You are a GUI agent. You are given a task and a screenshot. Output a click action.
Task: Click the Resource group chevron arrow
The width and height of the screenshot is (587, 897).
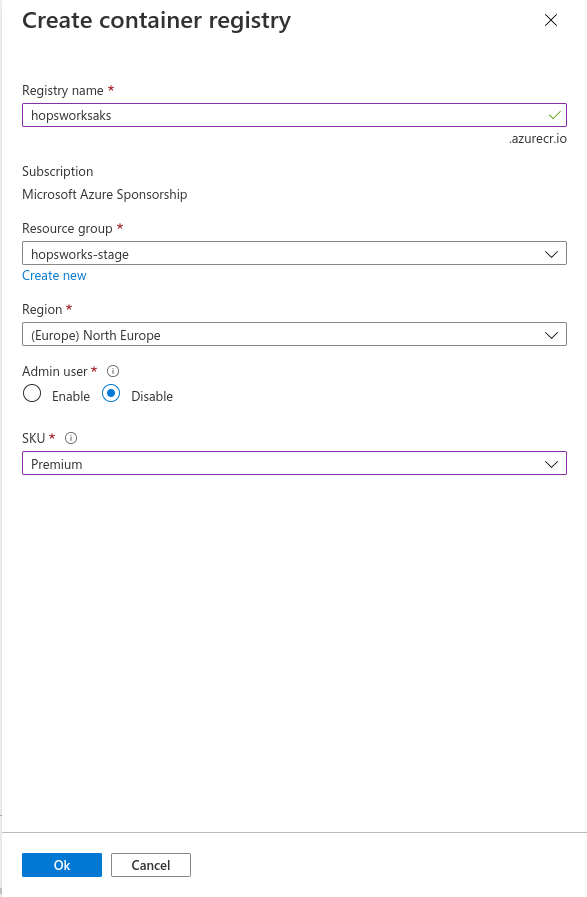551,254
